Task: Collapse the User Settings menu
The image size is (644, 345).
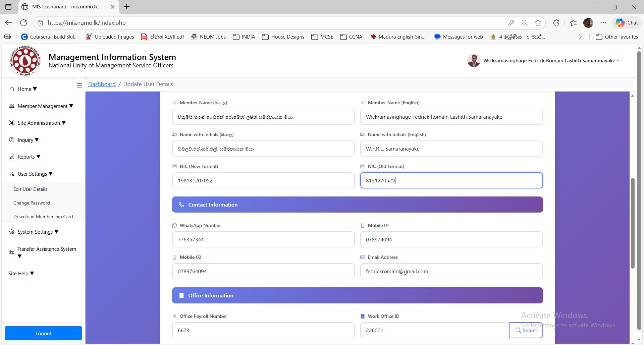Action: (x=33, y=174)
